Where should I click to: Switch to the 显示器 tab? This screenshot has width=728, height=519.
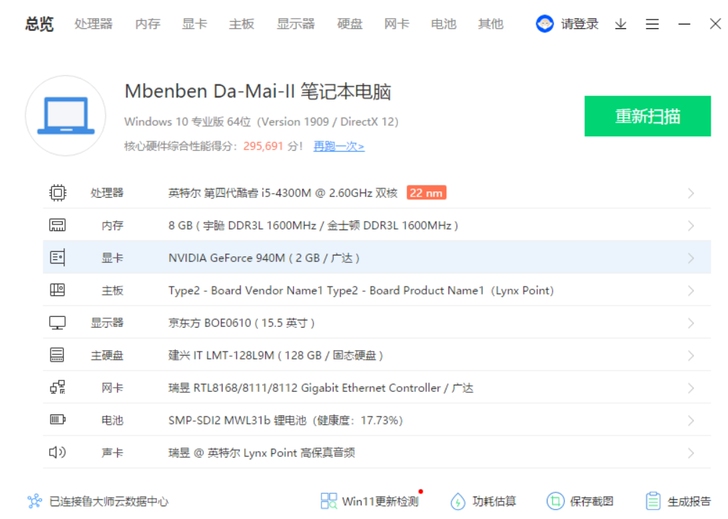coord(296,24)
